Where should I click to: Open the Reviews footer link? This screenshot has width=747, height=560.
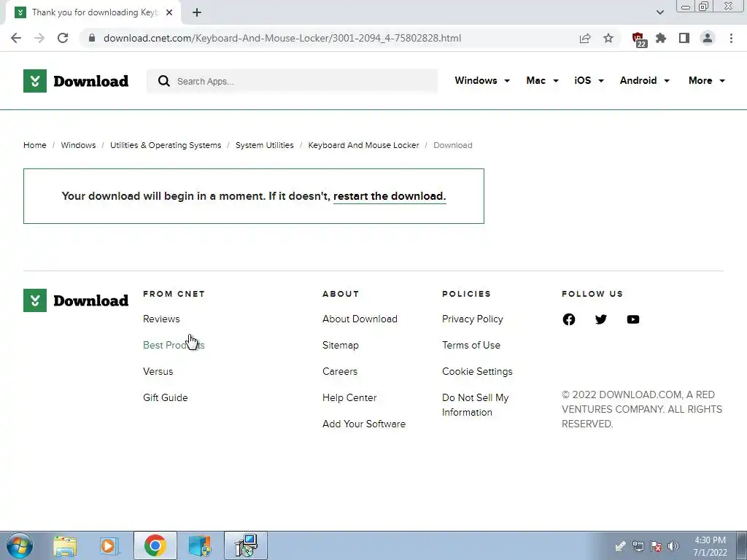click(161, 319)
